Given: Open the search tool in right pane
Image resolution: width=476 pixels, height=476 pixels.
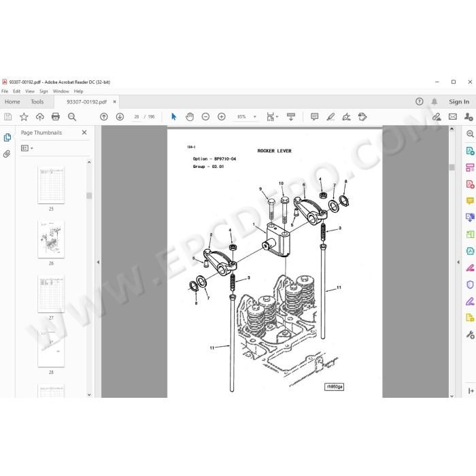Looking at the screenshot, I should click(470, 134).
